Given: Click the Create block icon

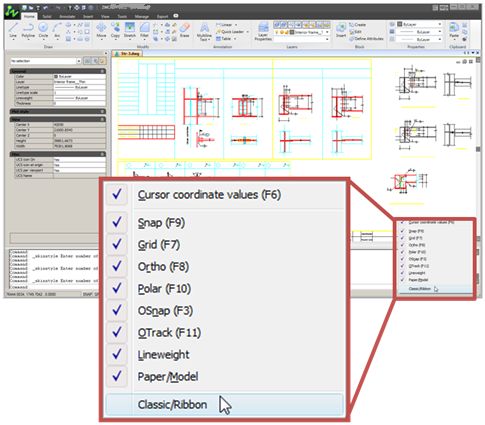Looking at the screenshot, I should pos(352,25).
